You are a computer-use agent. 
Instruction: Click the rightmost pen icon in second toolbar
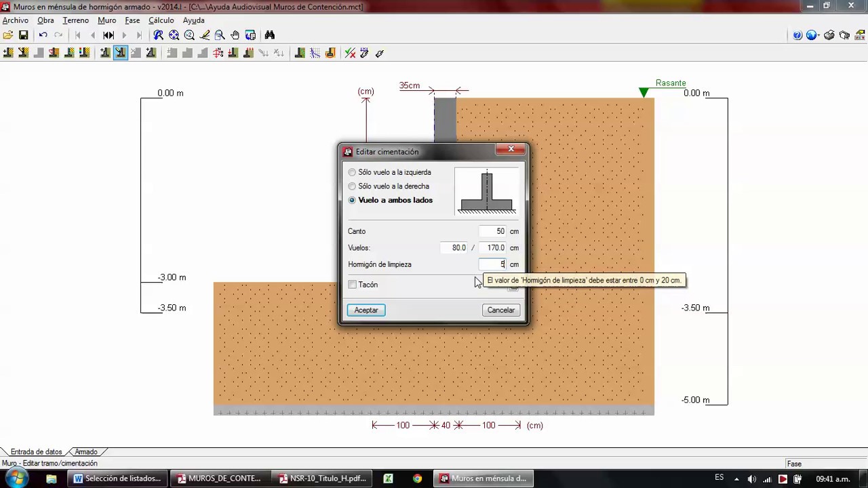pyautogui.click(x=379, y=53)
